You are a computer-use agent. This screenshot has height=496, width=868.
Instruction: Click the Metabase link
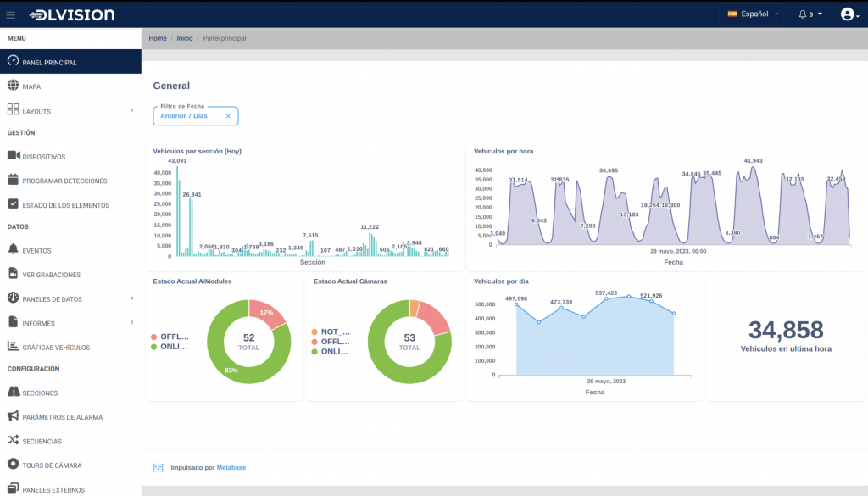click(231, 467)
